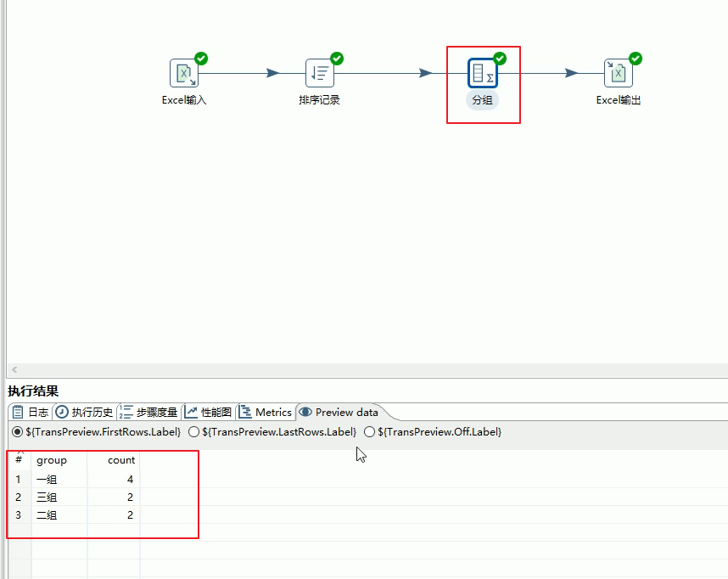Click the count value 4 for 一组
This screenshot has width=728, height=579.
114,479
